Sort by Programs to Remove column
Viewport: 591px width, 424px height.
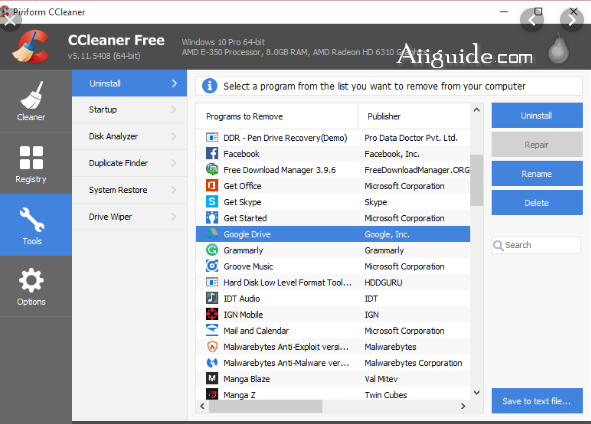pyautogui.click(x=277, y=116)
